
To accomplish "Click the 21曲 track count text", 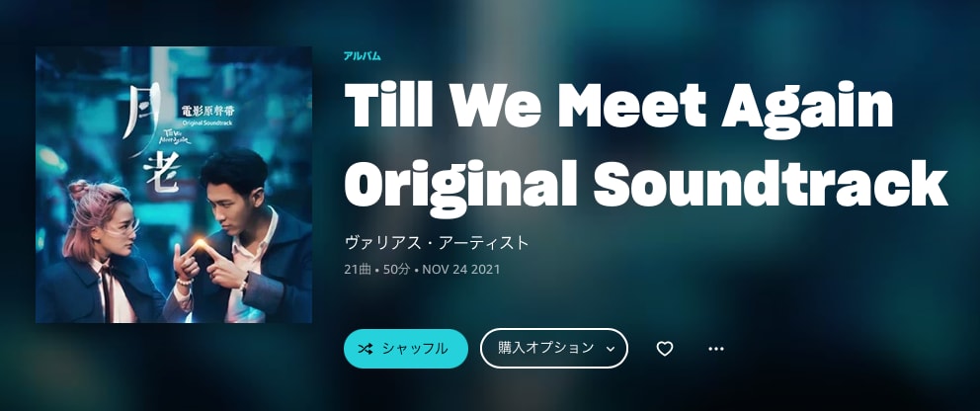I will point(358,270).
